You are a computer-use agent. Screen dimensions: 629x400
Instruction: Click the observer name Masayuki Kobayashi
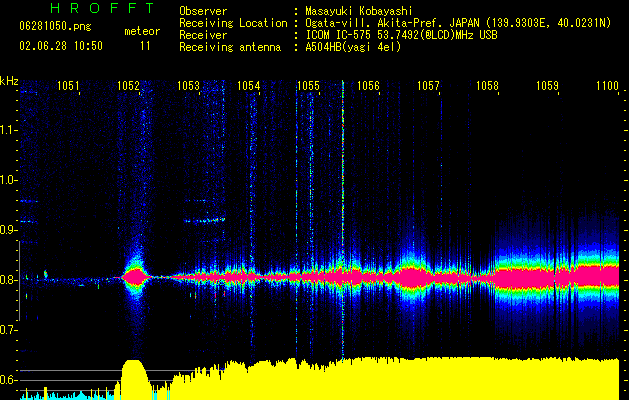[359, 11]
